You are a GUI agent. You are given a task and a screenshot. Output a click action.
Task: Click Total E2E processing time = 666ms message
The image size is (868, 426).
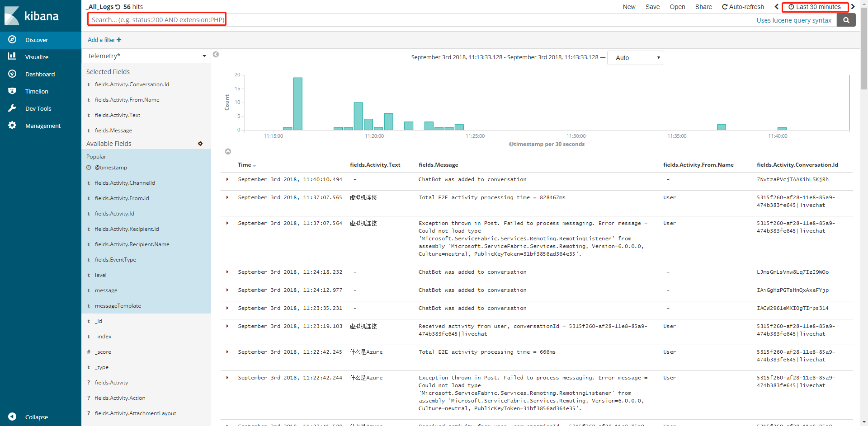(x=487, y=352)
